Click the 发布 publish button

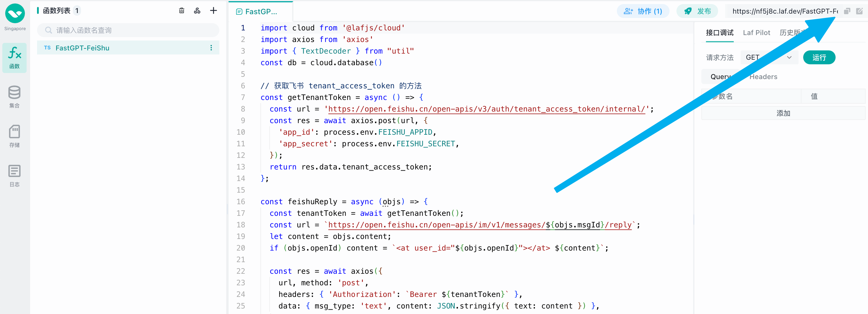click(x=697, y=11)
